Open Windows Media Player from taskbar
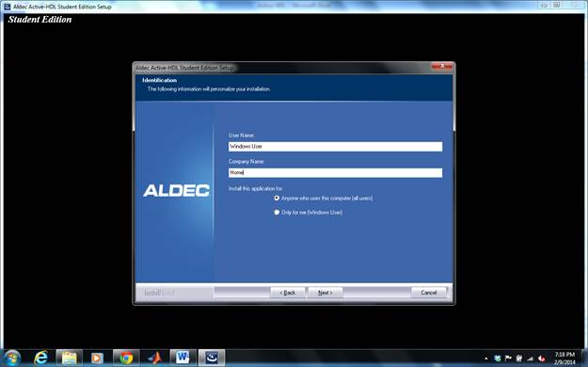The image size is (588, 367). pyautogui.click(x=97, y=358)
